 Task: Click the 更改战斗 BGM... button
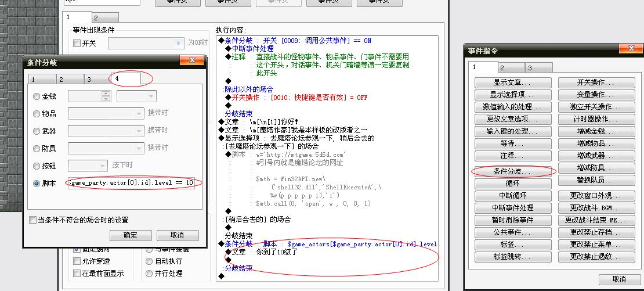596,207
